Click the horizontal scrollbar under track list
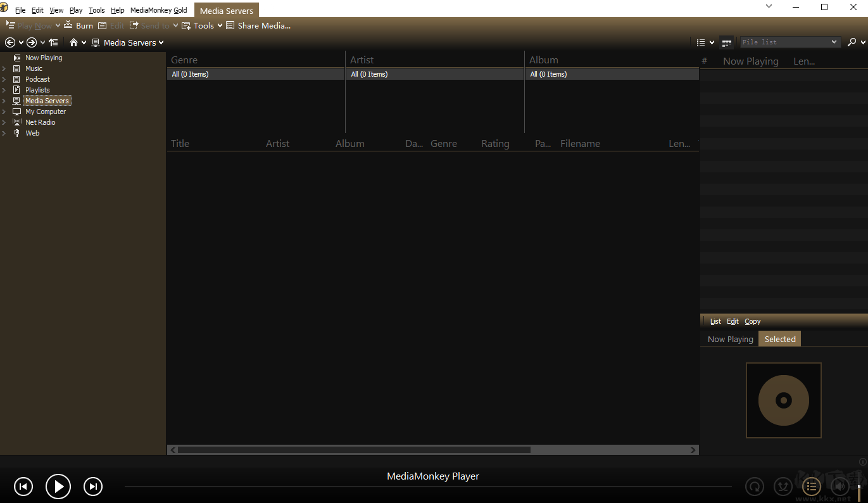This screenshot has width=868, height=503. click(433, 450)
